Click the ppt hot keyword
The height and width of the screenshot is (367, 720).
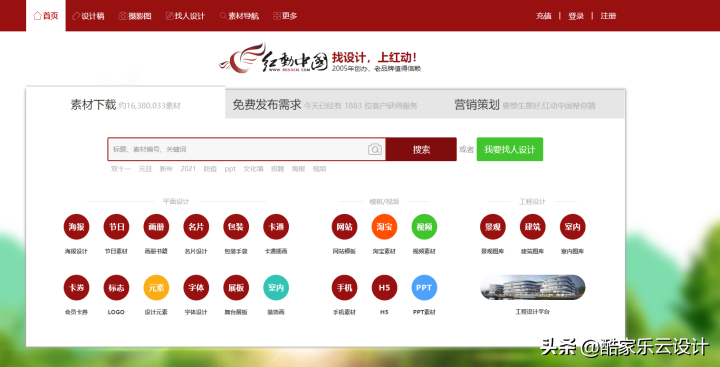tap(230, 169)
